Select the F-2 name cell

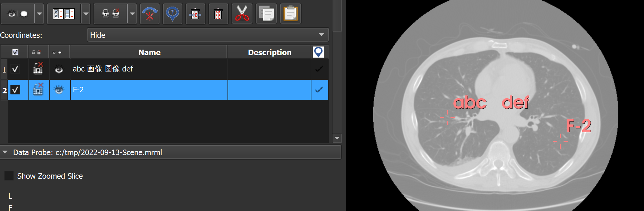coord(149,90)
